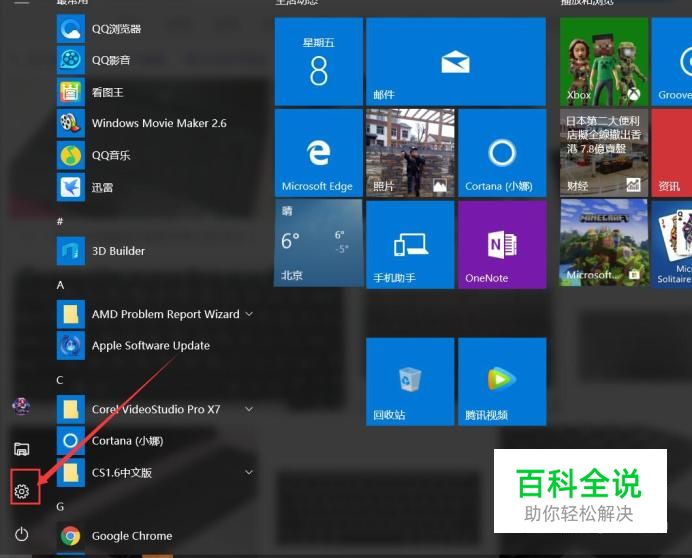692x558 pixels.
Task: Open 3D Builder app icon
Action: [71, 251]
